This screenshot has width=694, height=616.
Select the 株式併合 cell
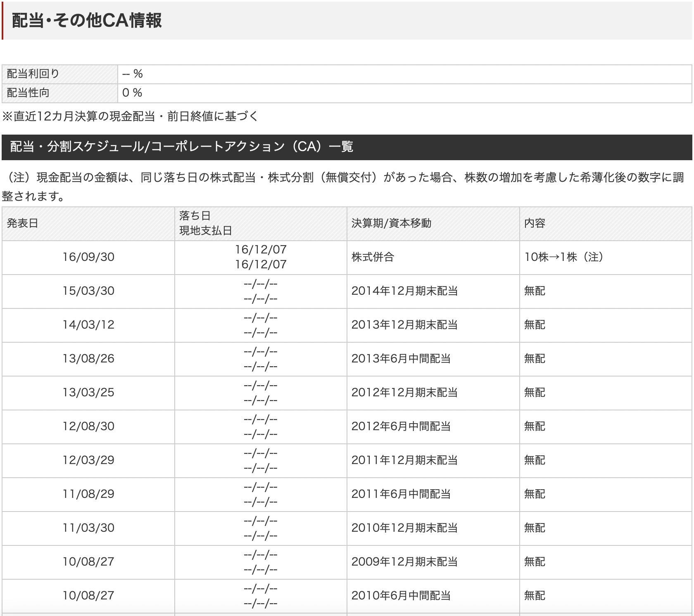[433, 257]
